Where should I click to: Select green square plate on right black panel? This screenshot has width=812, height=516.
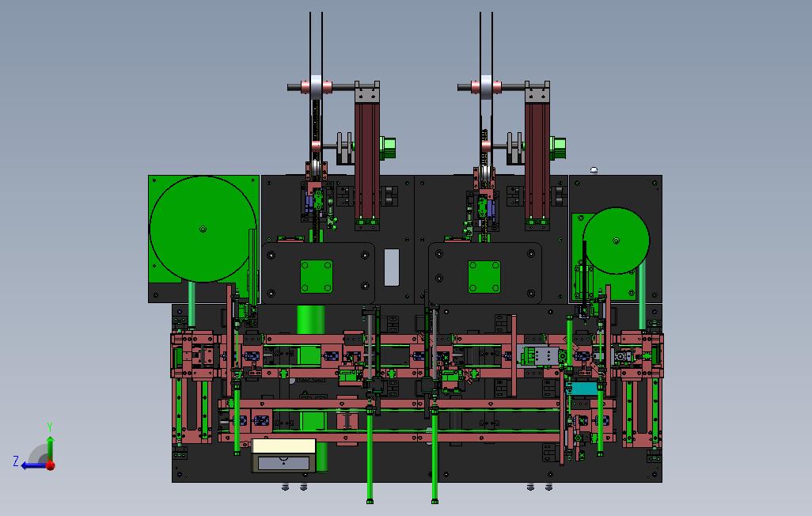[484, 277]
